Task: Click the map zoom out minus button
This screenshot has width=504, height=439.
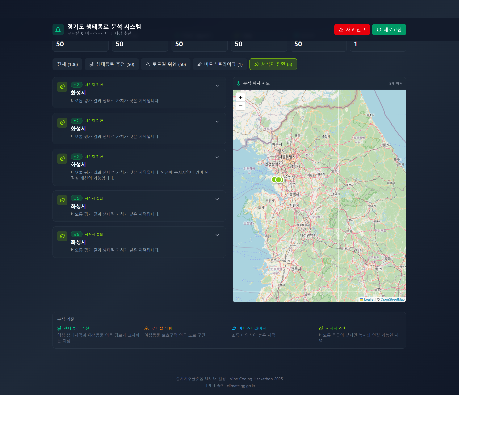Action: click(240, 106)
